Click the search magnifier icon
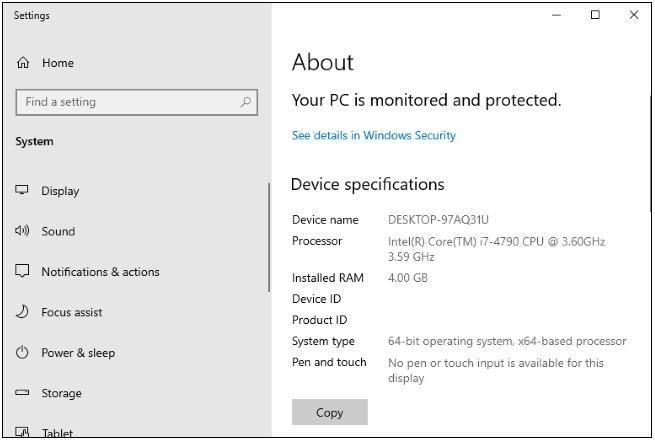 pos(246,102)
